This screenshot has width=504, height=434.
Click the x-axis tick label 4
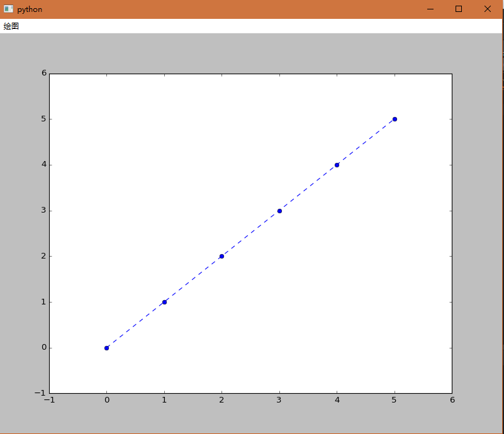(x=337, y=400)
